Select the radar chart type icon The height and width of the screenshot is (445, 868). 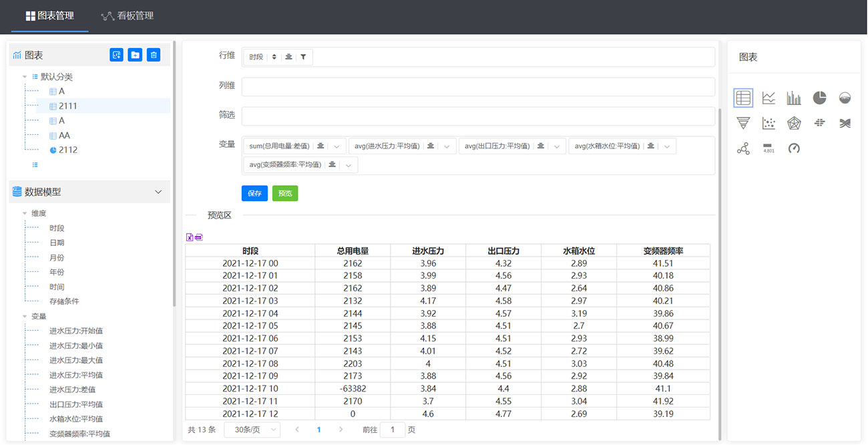point(794,123)
